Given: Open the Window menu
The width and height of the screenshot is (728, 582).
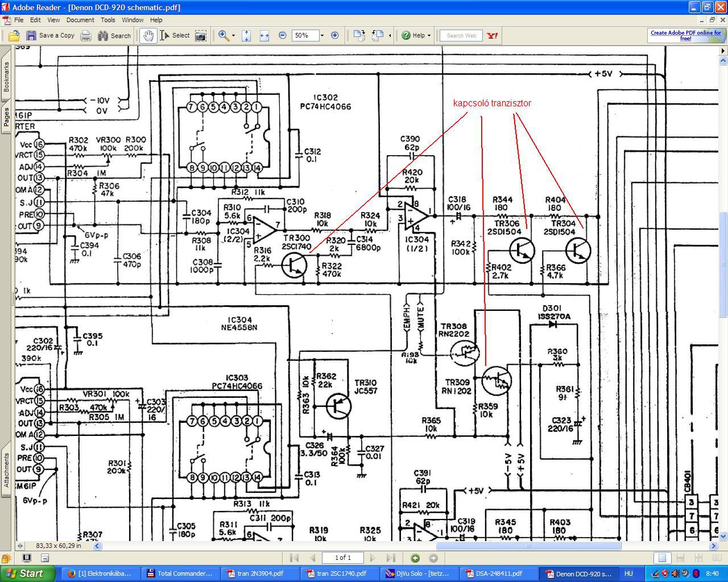Looking at the screenshot, I should (133, 20).
